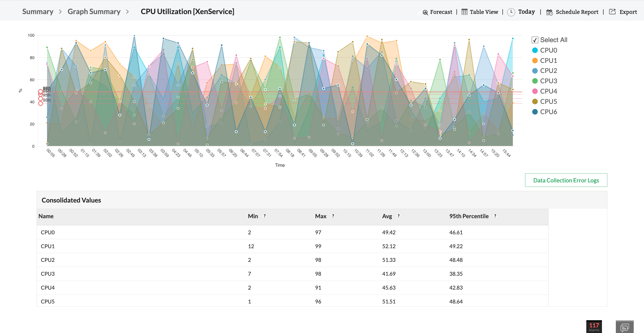Click the Forecast magnifier icon

(x=425, y=12)
